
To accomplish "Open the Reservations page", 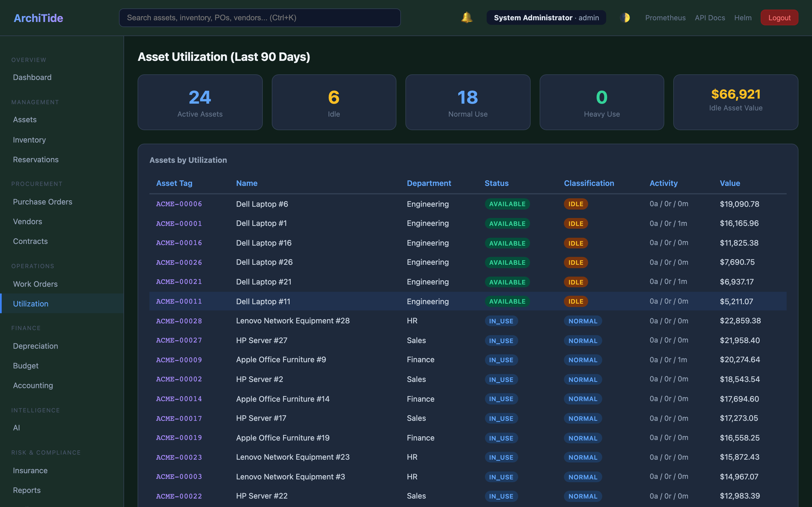I will [x=36, y=159].
